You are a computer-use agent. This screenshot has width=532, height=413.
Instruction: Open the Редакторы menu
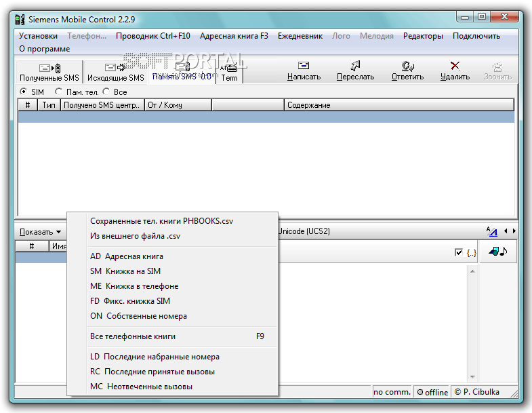[423, 36]
